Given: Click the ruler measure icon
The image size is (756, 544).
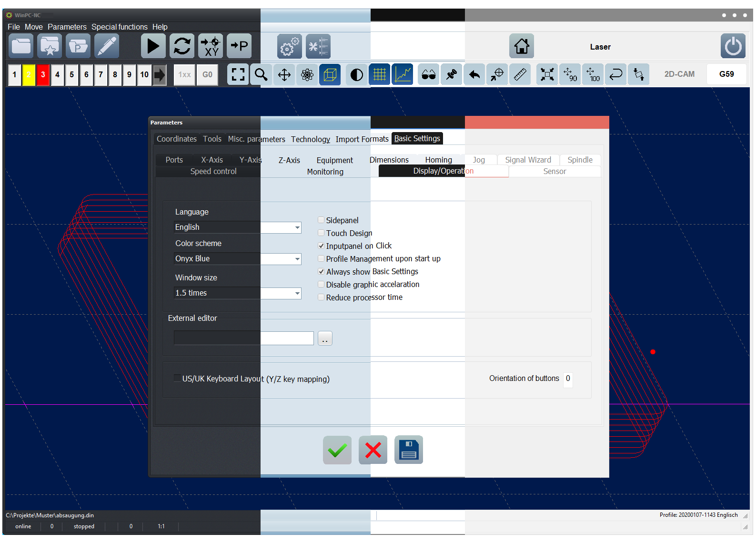Looking at the screenshot, I should 520,74.
